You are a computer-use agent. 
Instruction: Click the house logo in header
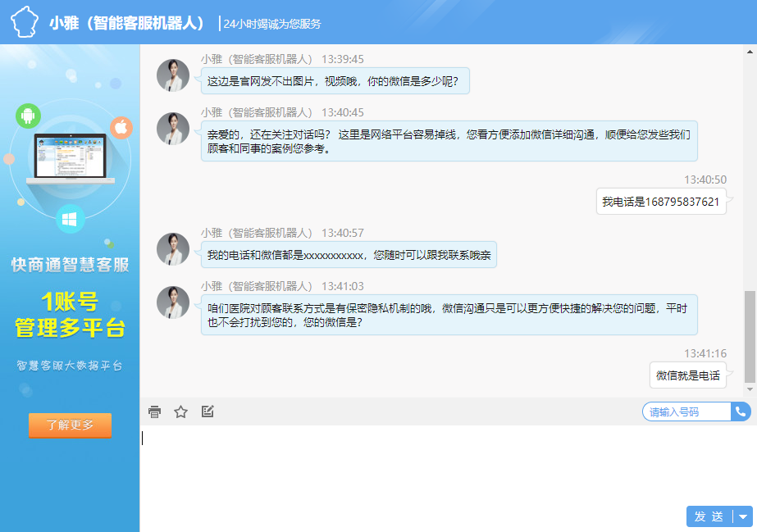[x=25, y=22]
